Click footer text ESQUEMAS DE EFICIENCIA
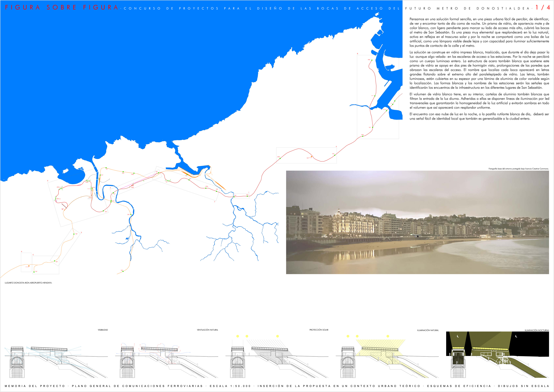The height and width of the screenshot is (392, 554). point(459,386)
